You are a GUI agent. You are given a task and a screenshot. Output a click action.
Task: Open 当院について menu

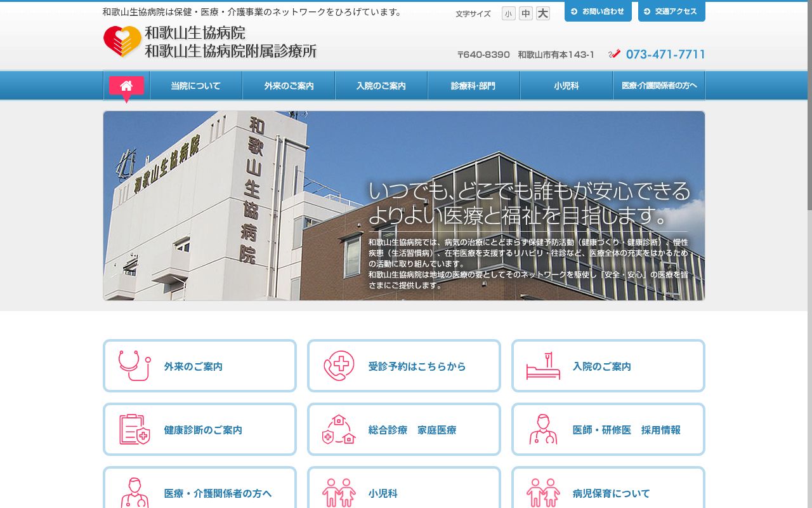click(196, 86)
